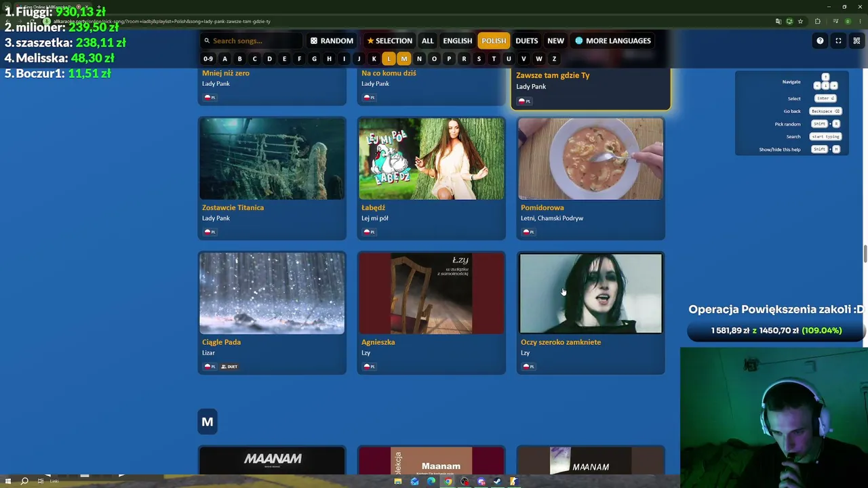Jump to letter G artists

[x=314, y=59]
